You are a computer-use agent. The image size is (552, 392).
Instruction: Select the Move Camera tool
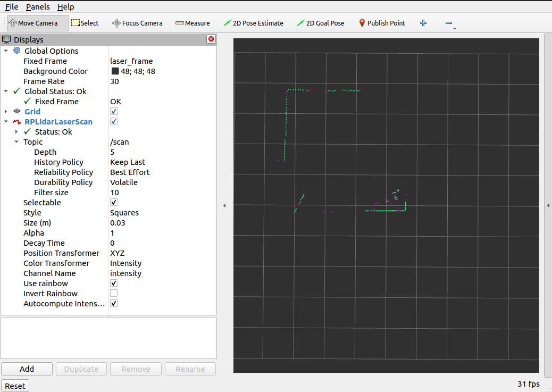(x=38, y=23)
